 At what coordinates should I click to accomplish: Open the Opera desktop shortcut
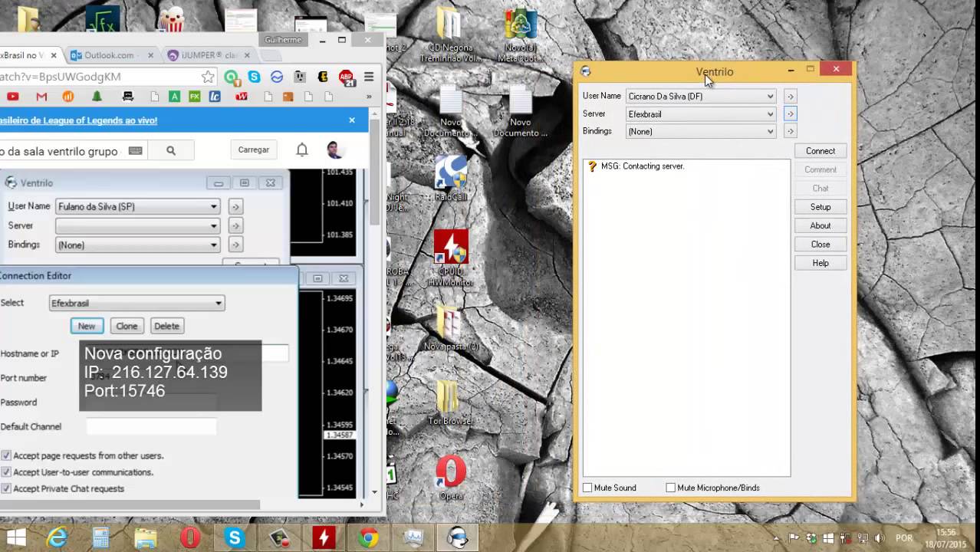(x=451, y=478)
